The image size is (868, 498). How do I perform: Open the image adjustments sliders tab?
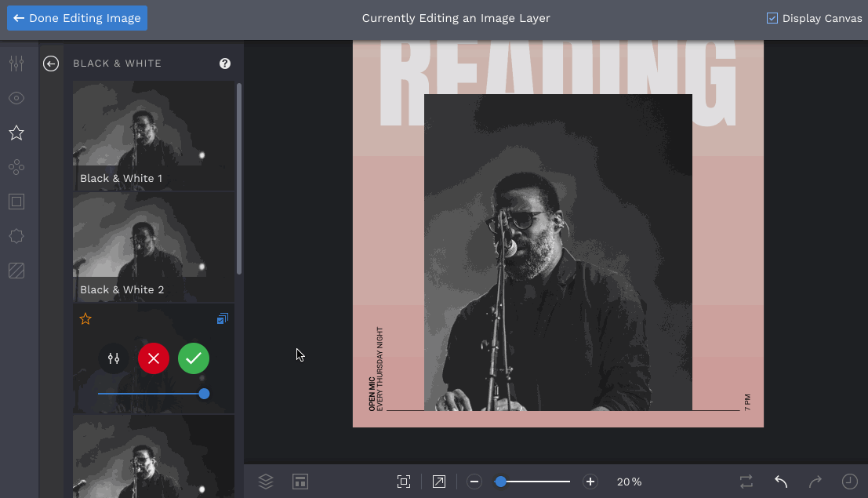pos(16,64)
